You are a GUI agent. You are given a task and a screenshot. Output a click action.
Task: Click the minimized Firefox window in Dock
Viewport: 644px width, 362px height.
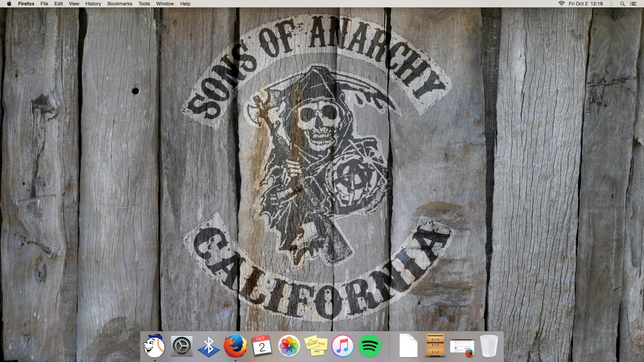462,348
